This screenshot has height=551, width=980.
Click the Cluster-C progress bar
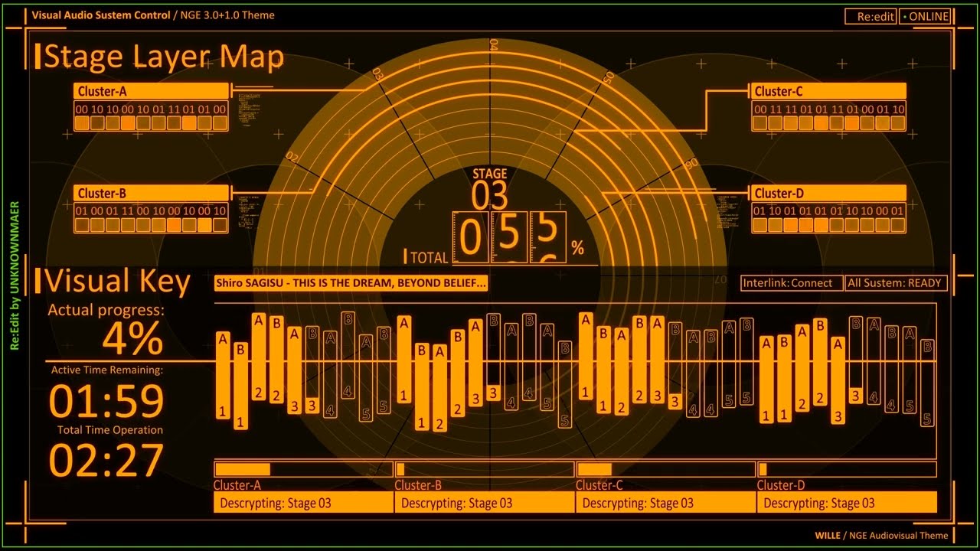(666, 469)
